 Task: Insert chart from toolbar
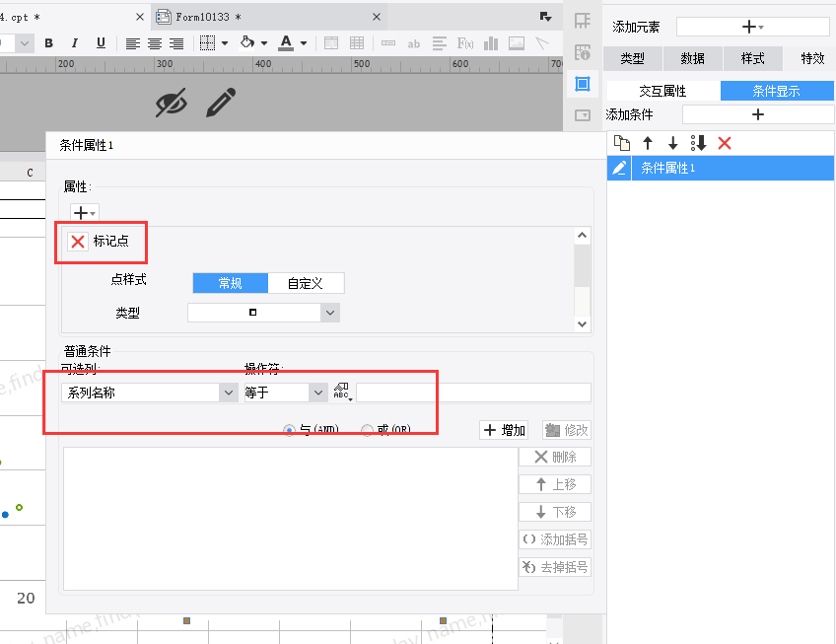(x=491, y=43)
